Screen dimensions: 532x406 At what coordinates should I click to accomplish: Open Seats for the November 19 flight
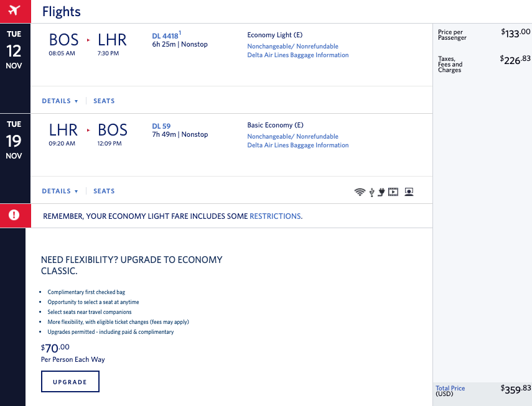click(x=104, y=191)
